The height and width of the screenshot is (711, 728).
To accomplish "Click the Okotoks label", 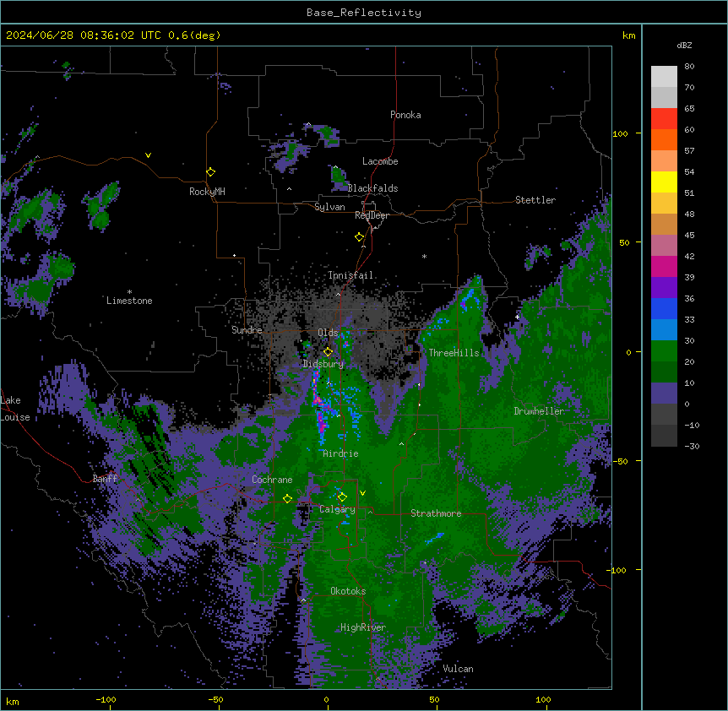I will 348,591.
